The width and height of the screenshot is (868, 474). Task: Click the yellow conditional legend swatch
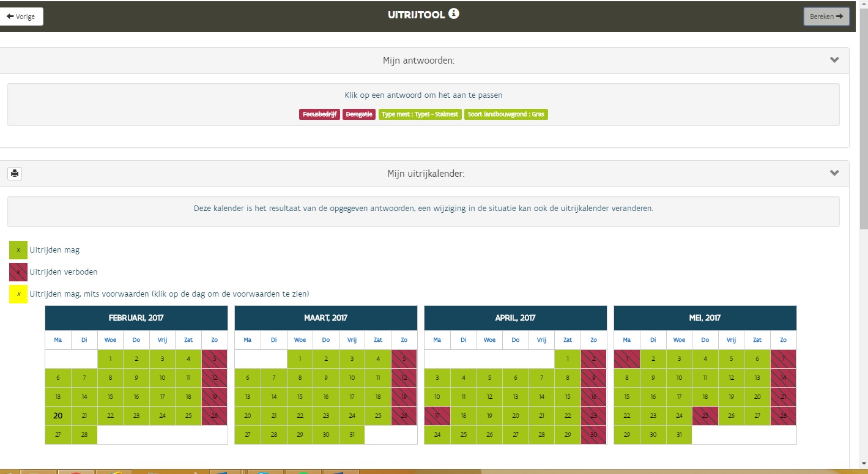click(18, 294)
